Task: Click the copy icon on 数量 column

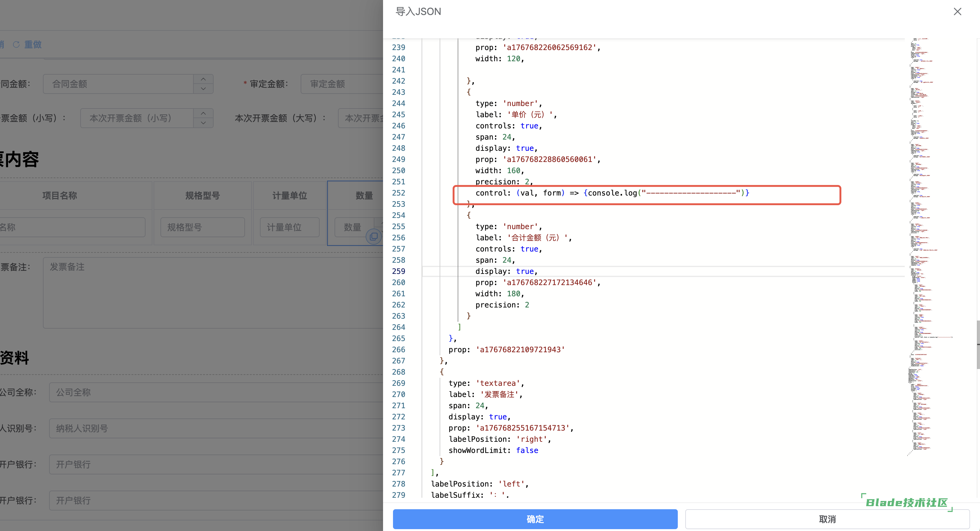Action: 374,237
